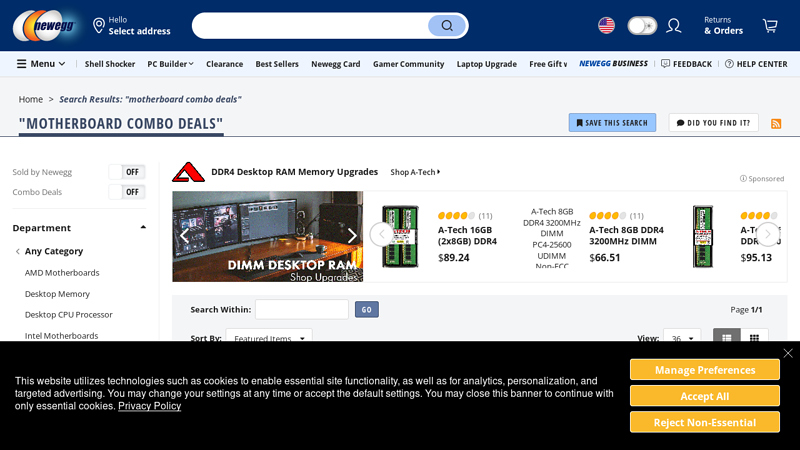The width and height of the screenshot is (800, 450).
Task: Go to previous banner image
Action: pyautogui.click(x=184, y=236)
